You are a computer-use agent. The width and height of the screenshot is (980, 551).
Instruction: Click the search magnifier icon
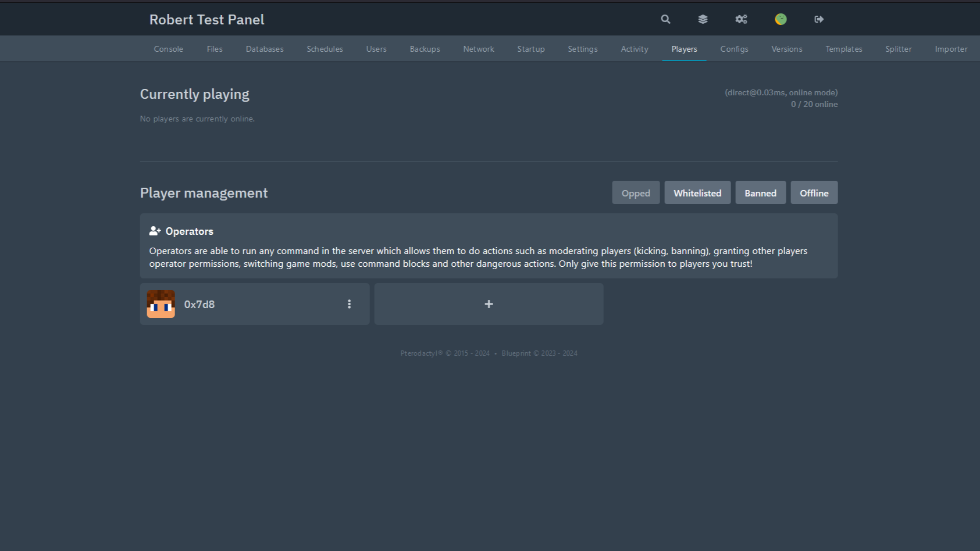[665, 19]
